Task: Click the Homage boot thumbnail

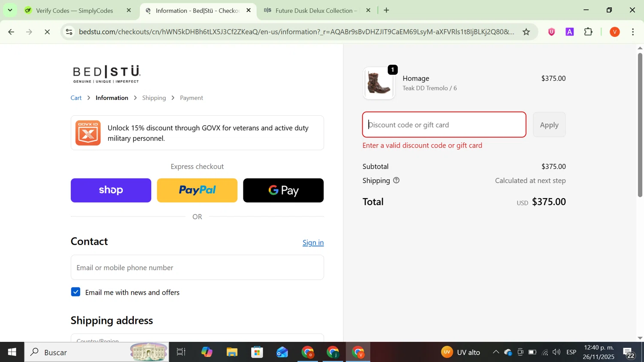Action: [379, 83]
